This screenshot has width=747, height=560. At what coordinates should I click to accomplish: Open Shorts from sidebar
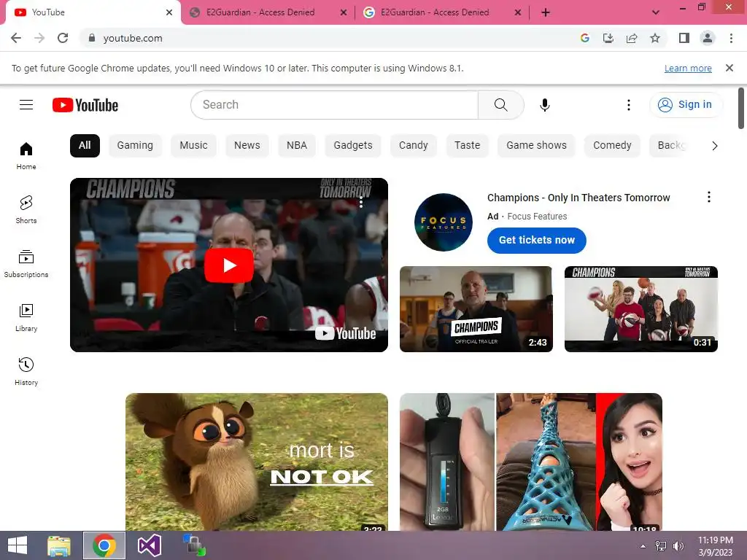[26, 209]
